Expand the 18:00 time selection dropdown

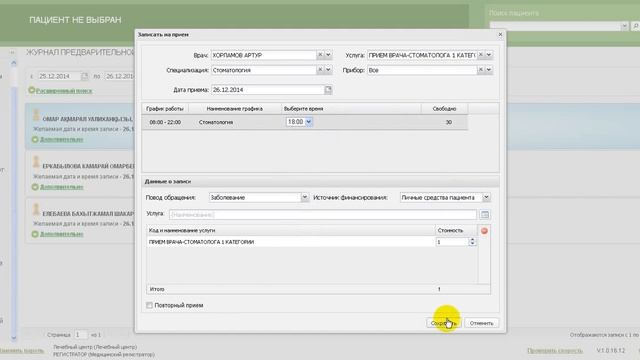(x=309, y=122)
